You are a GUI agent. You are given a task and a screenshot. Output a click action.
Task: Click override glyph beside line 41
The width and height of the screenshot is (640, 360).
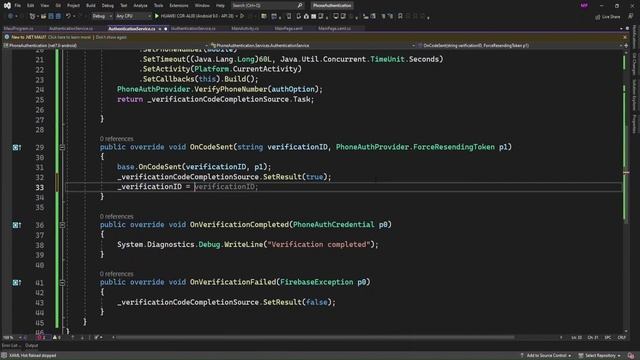pyautogui.click(x=16, y=282)
